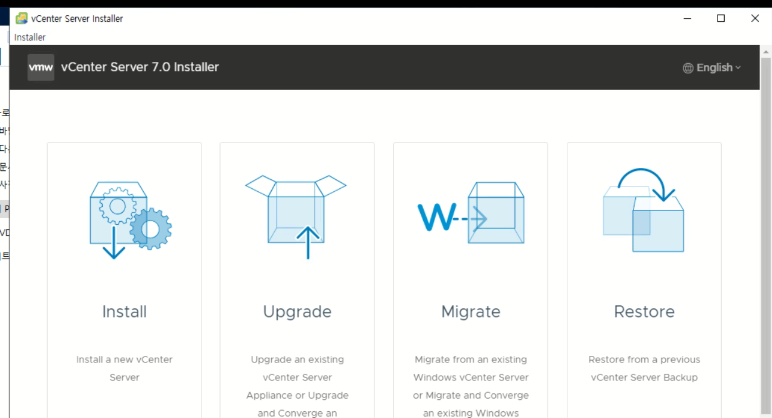The height and width of the screenshot is (418, 772).
Task: Select the Restore heading
Action: [x=644, y=312]
